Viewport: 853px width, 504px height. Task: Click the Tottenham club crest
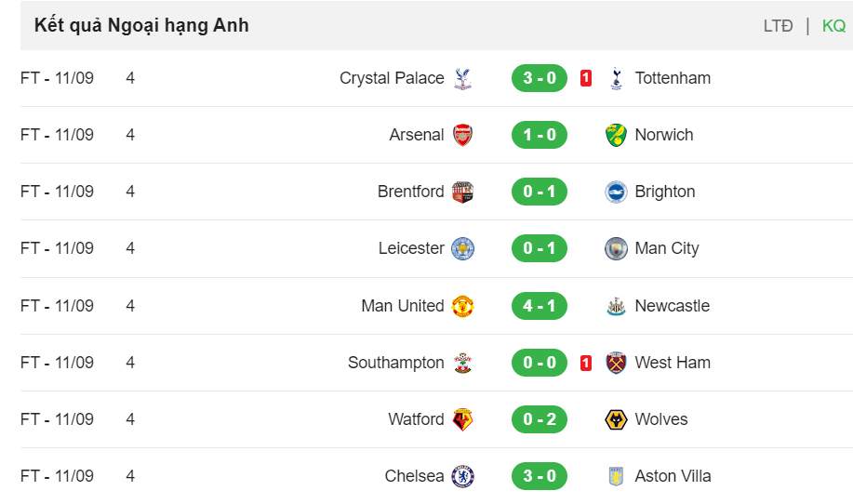[x=616, y=78]
